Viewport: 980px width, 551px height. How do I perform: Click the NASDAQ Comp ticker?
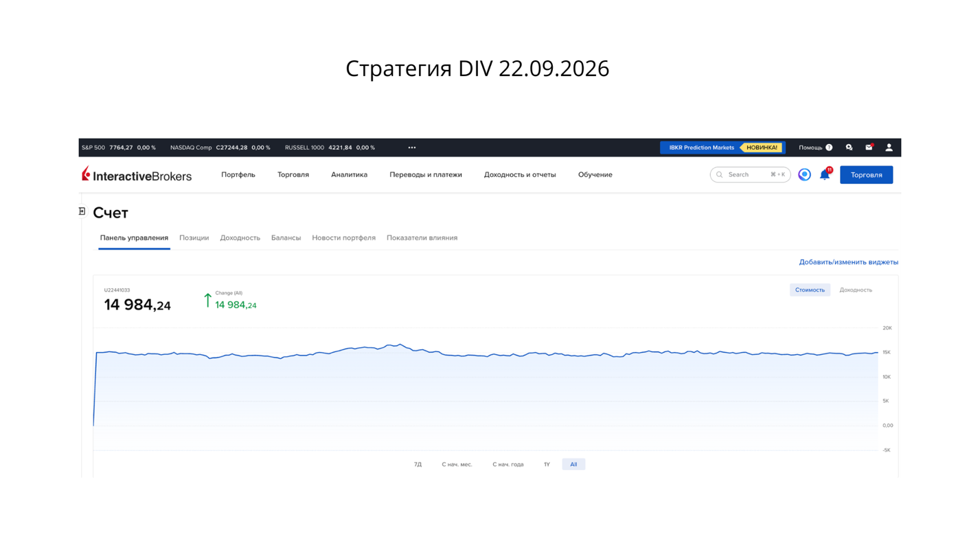[220, 148]
